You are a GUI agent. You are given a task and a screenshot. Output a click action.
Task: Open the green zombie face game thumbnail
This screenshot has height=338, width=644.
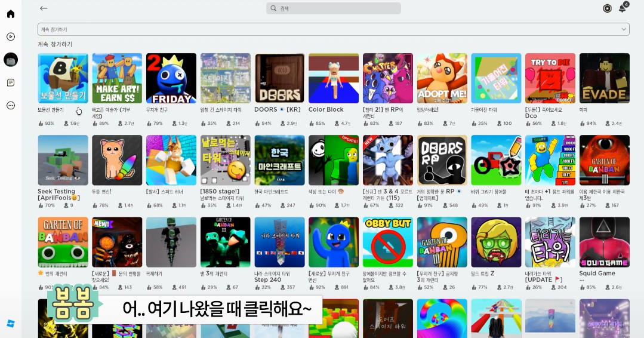point(496,242)
